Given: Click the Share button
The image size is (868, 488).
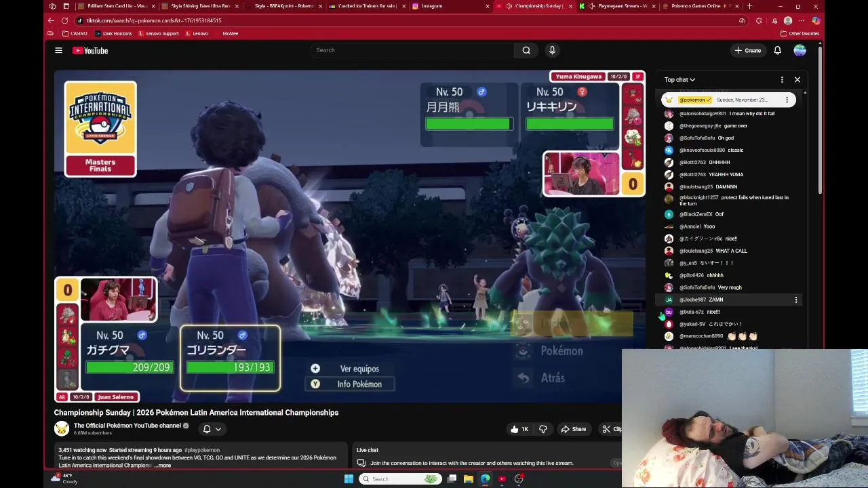Looking at the screenshot, I should [574, 429].
